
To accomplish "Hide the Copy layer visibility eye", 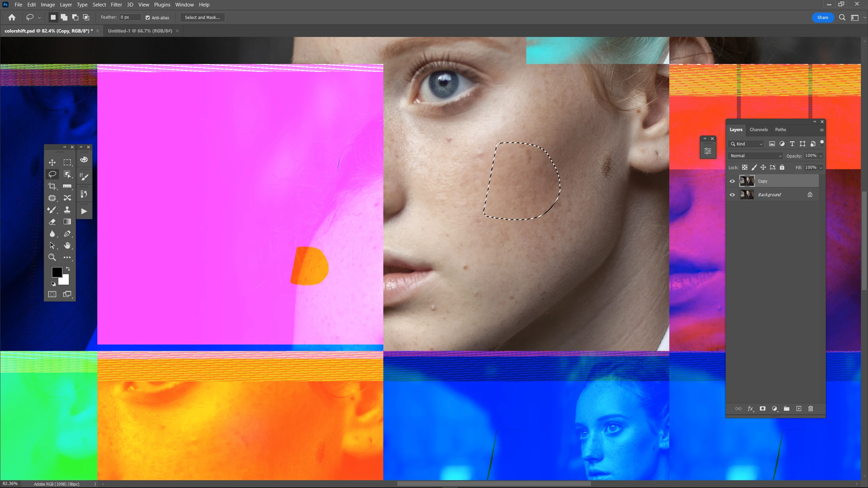I will click(732, 181).
